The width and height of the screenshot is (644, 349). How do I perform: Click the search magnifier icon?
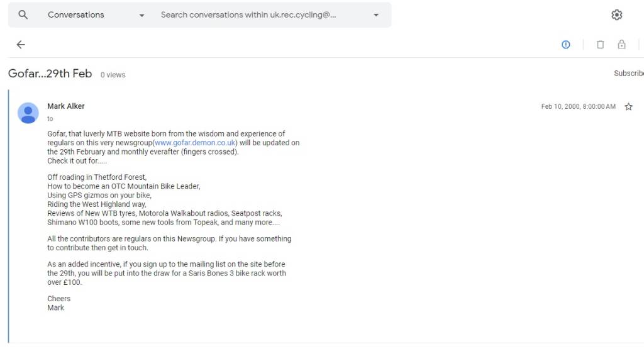click(23, 15)
